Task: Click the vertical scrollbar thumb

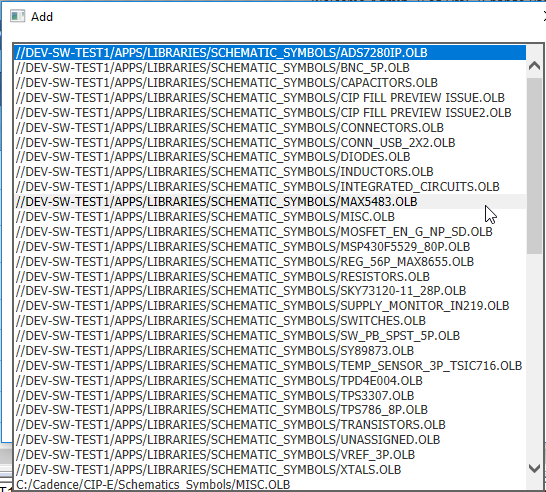Action: coord(534,166)
